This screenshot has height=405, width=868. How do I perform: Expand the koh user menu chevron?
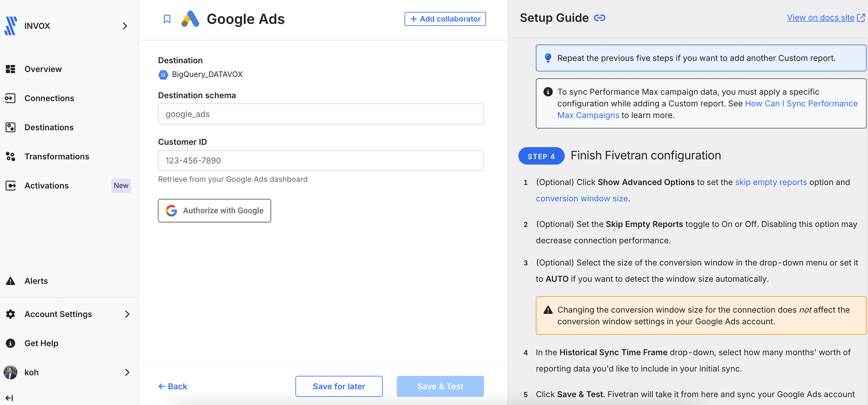pos(127,372)
